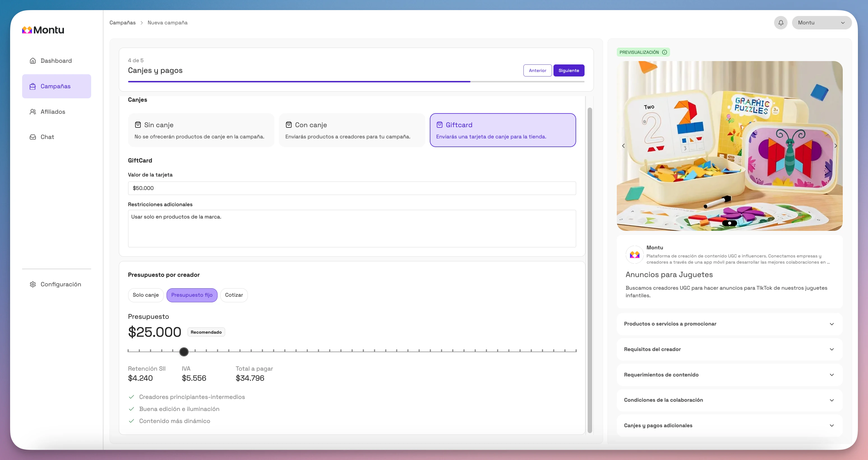Viewport: 868px width, 460px height.
Task: Click checkmark beside Contenido más dinámico
Action: (x=131, y=421)
